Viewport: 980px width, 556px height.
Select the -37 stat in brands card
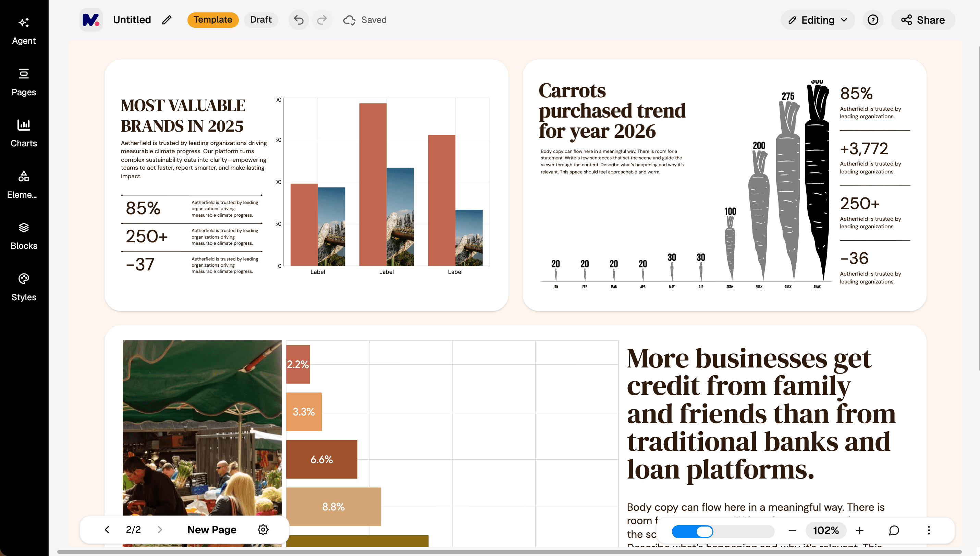[x=140, y=265]
